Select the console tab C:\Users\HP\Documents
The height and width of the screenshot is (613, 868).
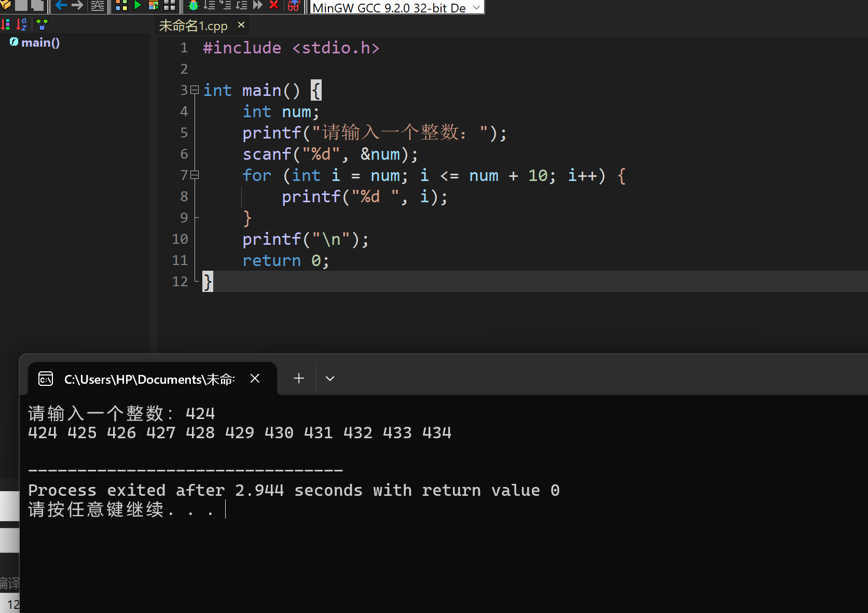(x=149, y=379)
